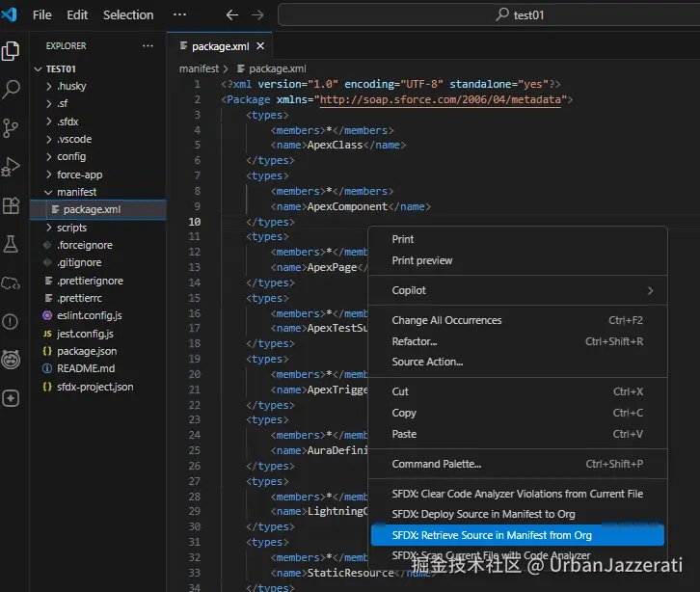Open Run and Debug view
The width and height of the screenshot is (700, 592).
(12, 167)
